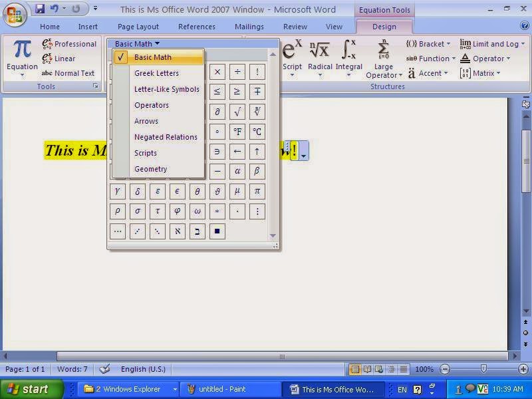This screenshot has width=532, height=399.
Task: Open the Integral structures dropdown
Action: (x=348, y=58)
